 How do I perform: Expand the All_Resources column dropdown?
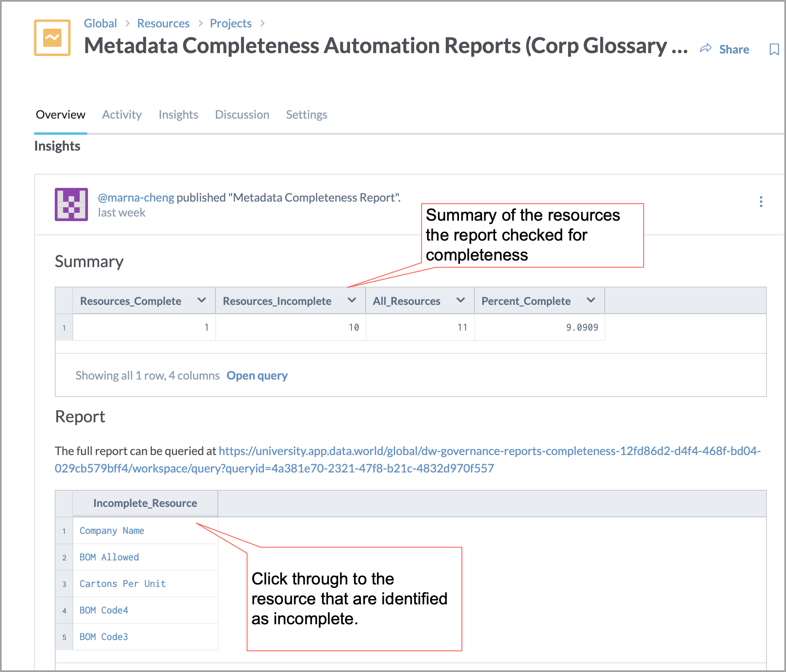[x=460, y=300]
